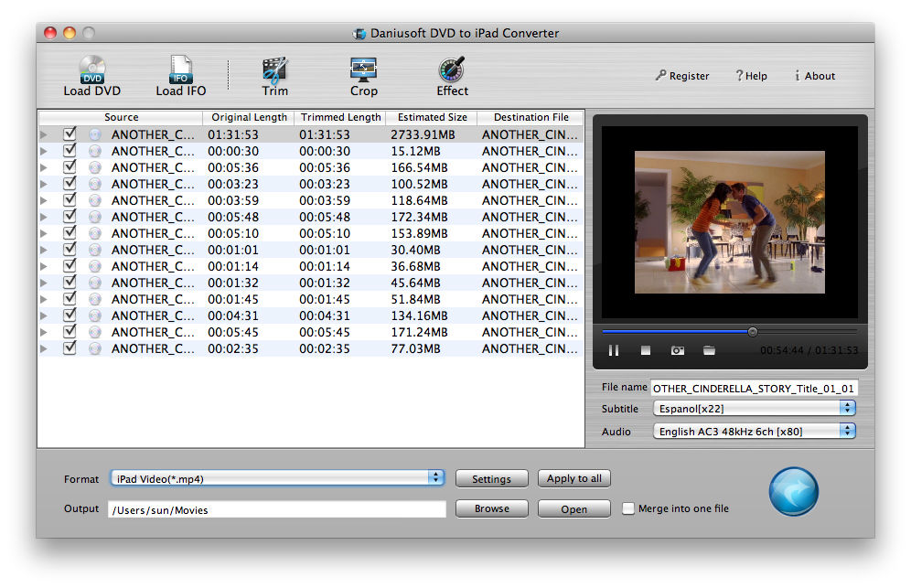
Task: Open the Effect tool
Action: [452, 76]
